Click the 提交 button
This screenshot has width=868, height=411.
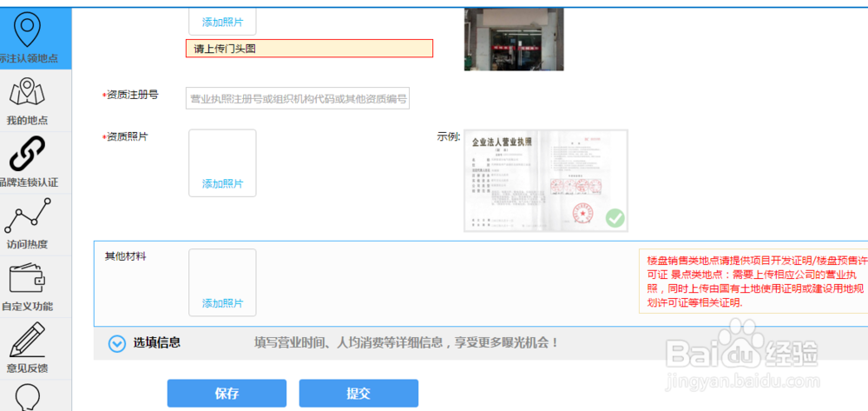point(358,394)
